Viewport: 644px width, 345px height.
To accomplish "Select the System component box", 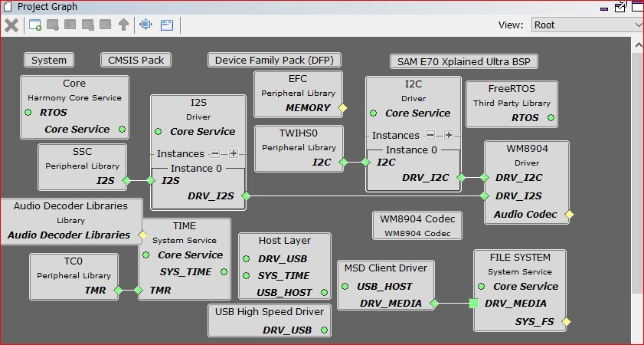I will tap(49, 60).
